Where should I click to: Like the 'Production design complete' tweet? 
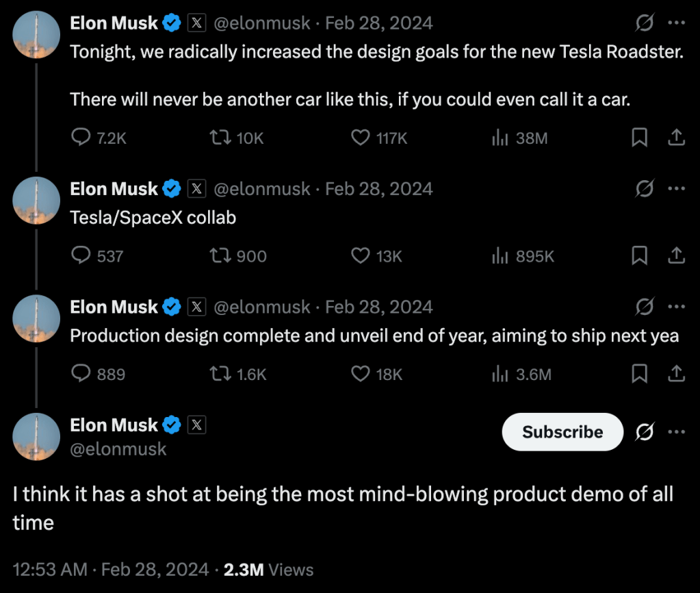point(361,374)
